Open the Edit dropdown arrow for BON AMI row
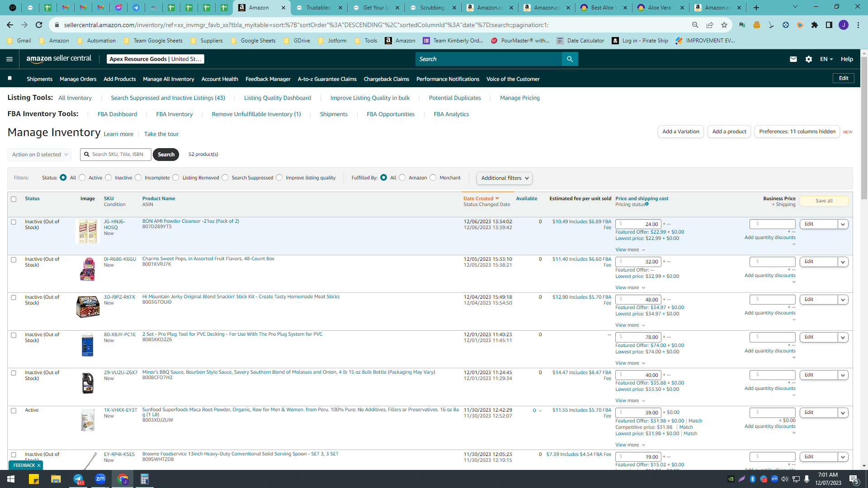Viewport: 868px width, 488px height. click(x=843, y=224)
